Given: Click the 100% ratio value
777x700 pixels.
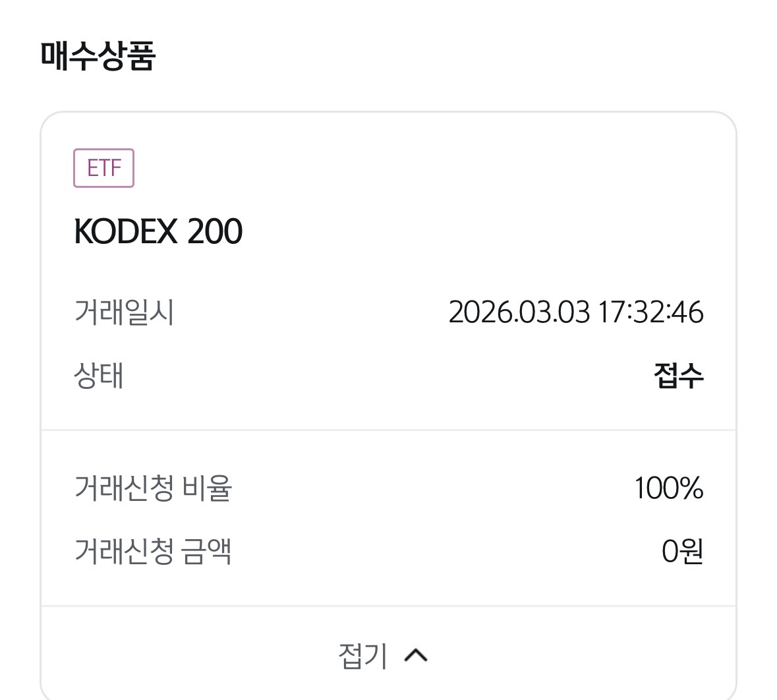Looking at the screenshot, I should 668,488.
